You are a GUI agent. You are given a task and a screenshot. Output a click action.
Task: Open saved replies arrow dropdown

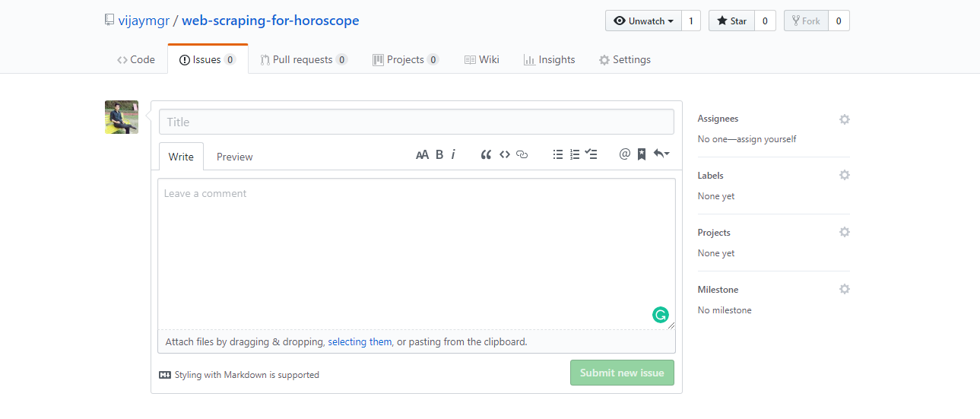(661, 154)
